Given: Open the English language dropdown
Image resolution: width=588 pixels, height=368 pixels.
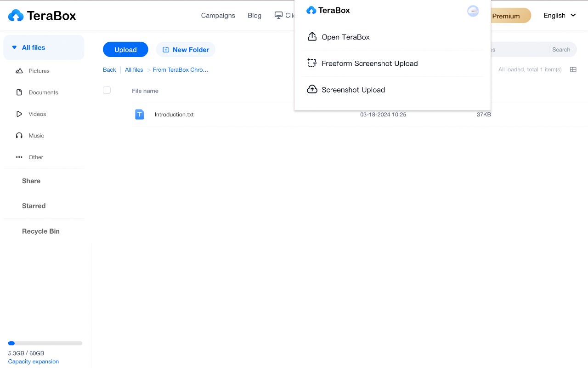Looking at the screenshot, I should pyautogui.click(x=560, y=15).
